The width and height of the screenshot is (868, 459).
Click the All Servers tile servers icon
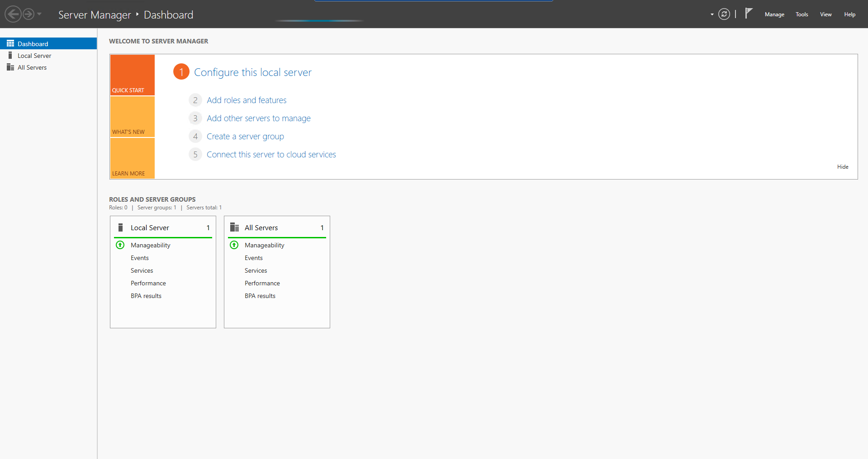coord(234,227)
